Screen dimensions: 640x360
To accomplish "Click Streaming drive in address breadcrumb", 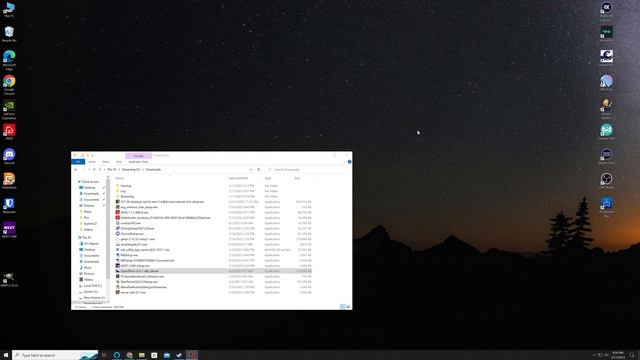I will pos(131,169).
